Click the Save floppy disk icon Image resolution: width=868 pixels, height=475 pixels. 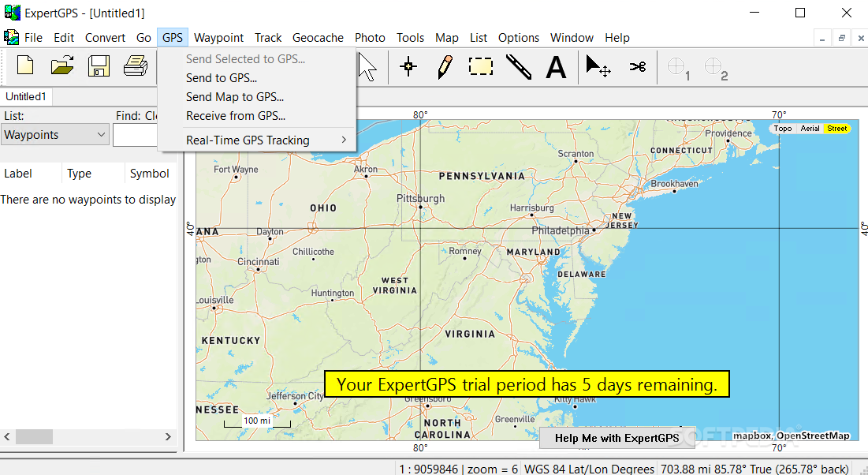pyautogui.click(x=99, y=65)
